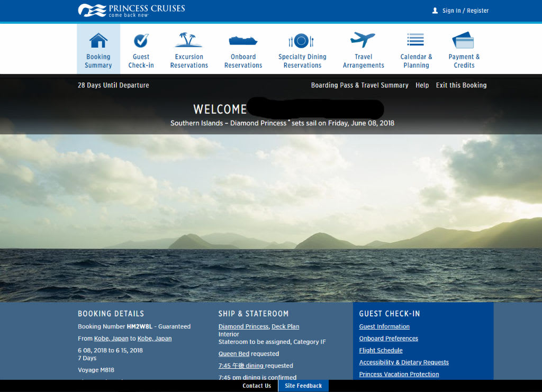Open the Calendar & Planning list icon
Viewport: 542px width, 392px height.
[415, 40]
